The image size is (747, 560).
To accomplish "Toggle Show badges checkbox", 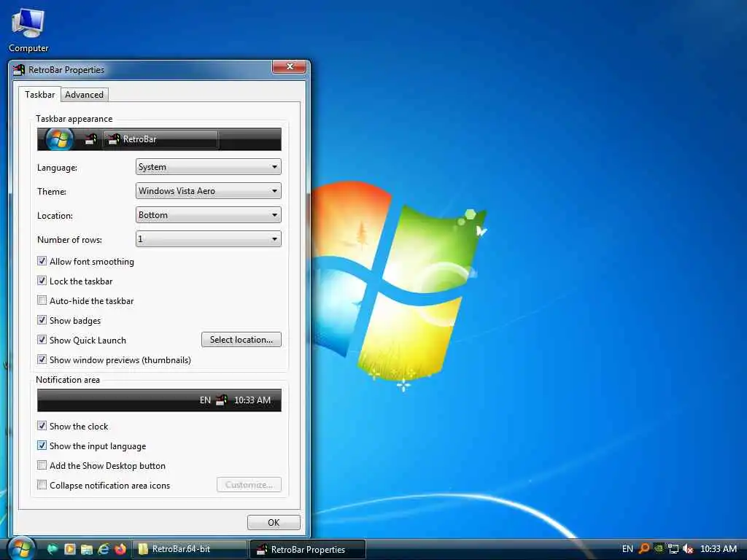I will pyautogui.click(x=42, y=321).
